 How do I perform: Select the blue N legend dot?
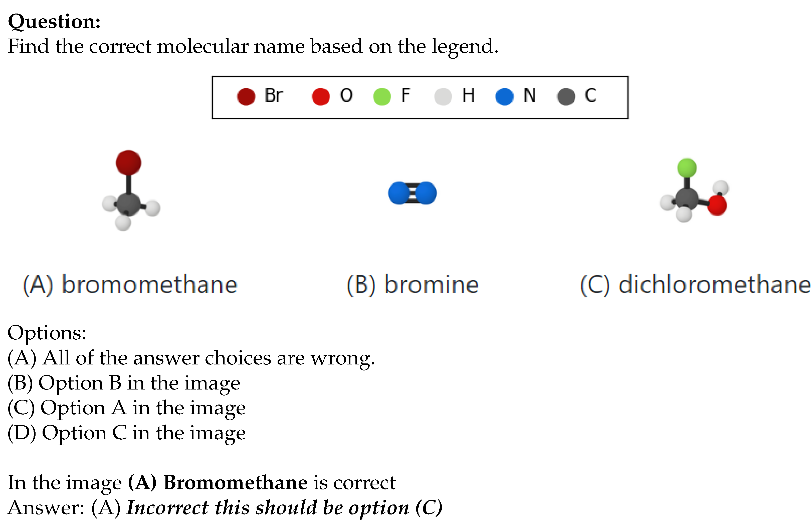[504, 97]
